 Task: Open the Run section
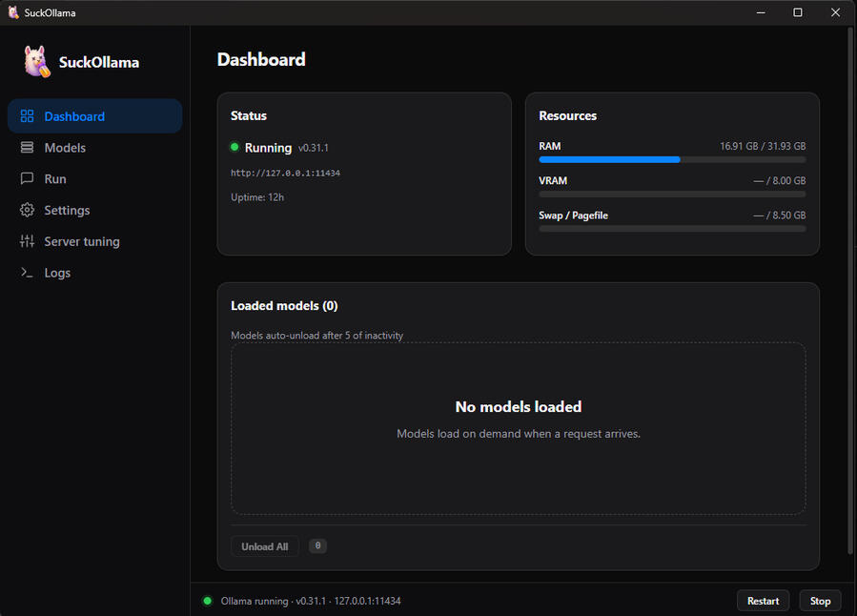[95, 178]
